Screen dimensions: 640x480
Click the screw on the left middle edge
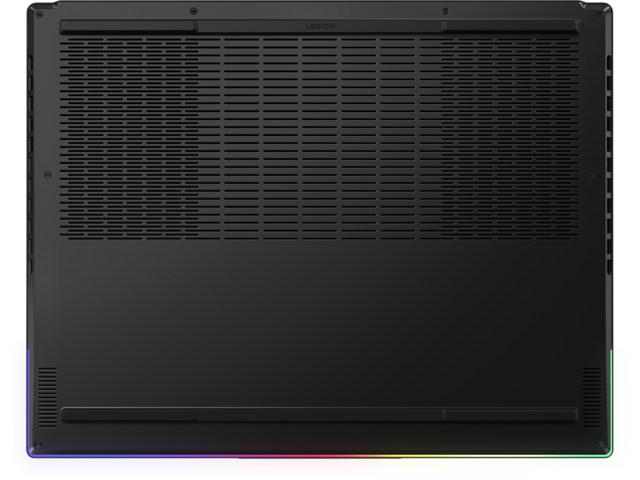point(48,174)
